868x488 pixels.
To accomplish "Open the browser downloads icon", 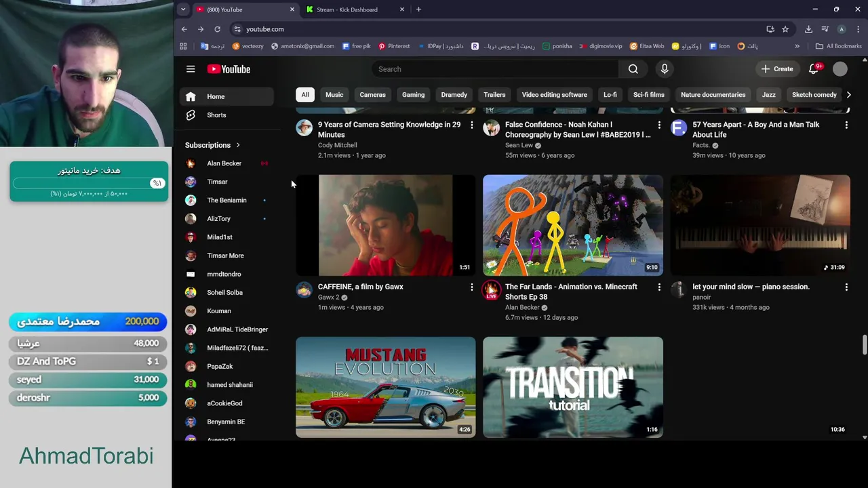I will click(x=808, y=29).
